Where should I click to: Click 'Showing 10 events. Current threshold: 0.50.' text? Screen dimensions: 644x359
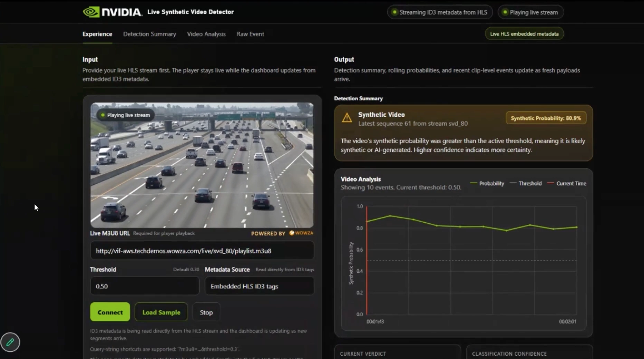tap(401, 187)
